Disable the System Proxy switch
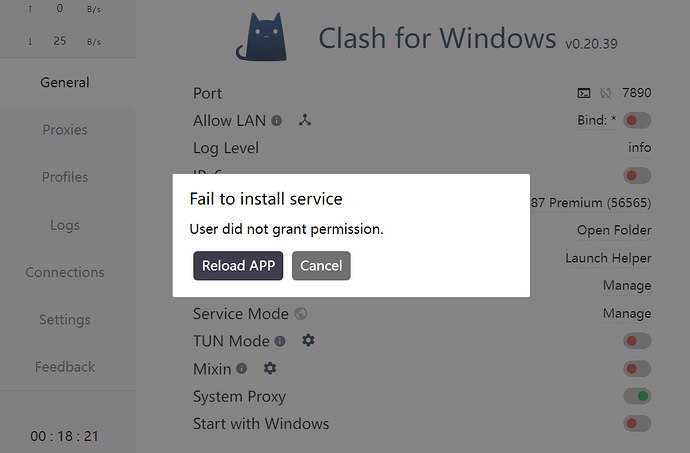This screenshot has height=453, width=690. tap(636, 397)
